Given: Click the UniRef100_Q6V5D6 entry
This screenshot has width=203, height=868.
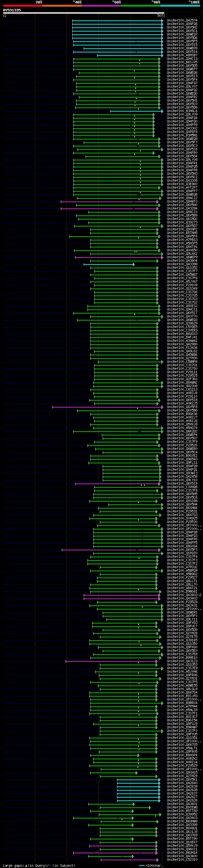Looking at the screenshot, I should [x=182, y=38].
